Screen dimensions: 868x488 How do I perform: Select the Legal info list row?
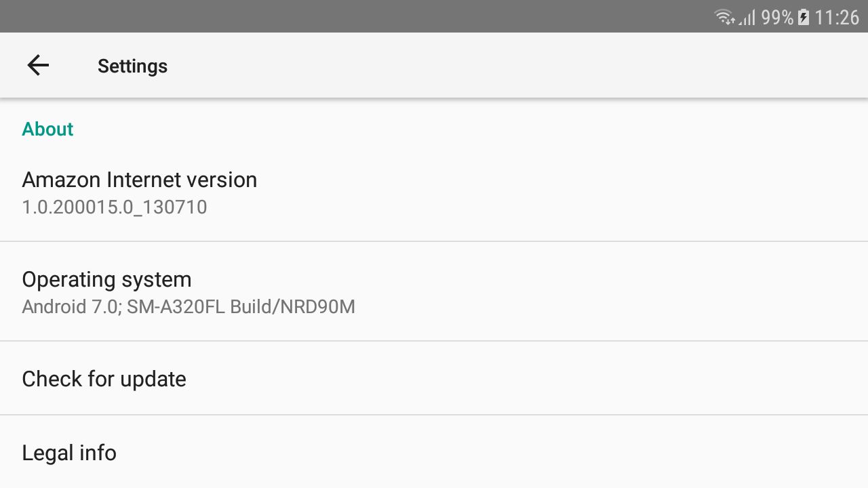(434, 452)
